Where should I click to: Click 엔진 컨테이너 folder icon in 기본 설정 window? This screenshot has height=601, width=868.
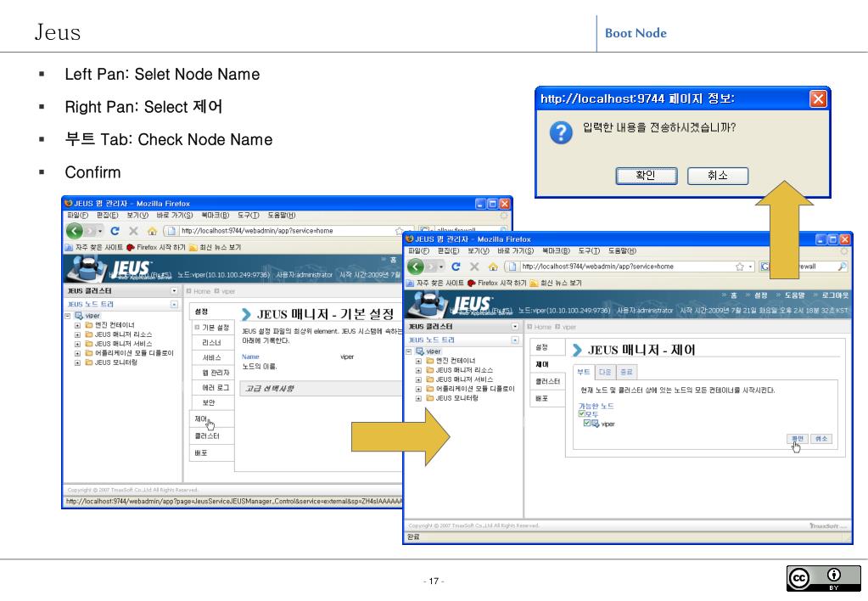pos(88,325)
